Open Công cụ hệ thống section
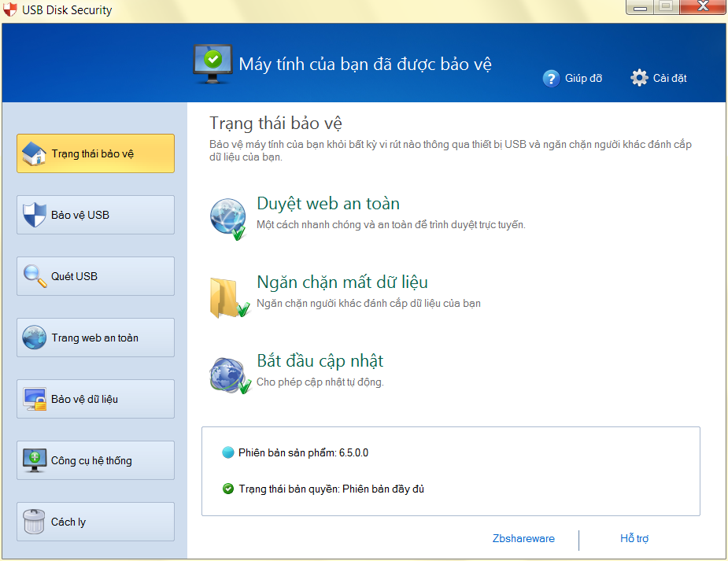The image size is (728, 561). click(x=96, y=460)
